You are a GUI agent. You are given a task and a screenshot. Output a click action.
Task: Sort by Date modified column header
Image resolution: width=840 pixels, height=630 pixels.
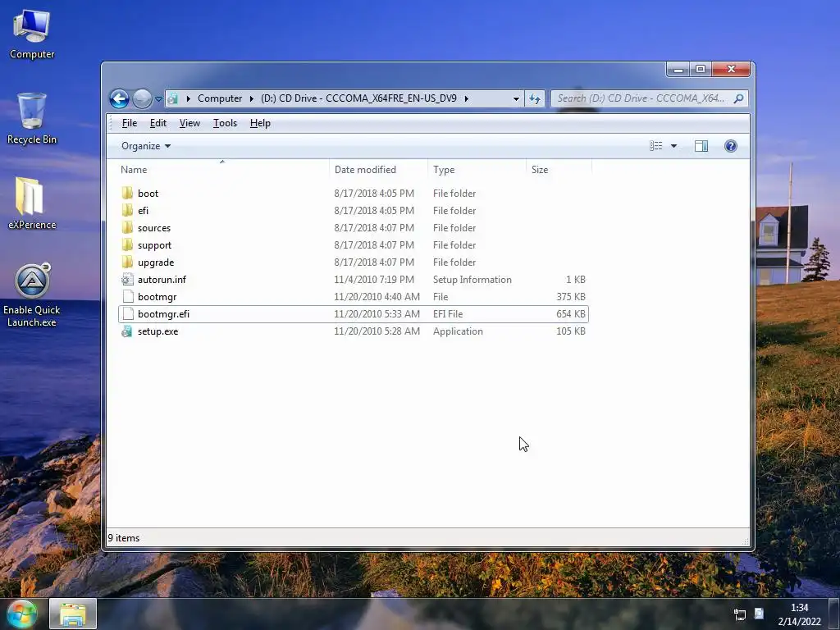[x=378, y=170]
